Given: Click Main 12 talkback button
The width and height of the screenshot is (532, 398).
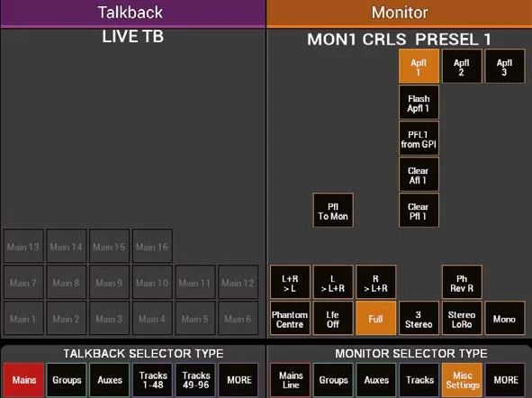Looking at the screenshot, I should coord(239,283).
